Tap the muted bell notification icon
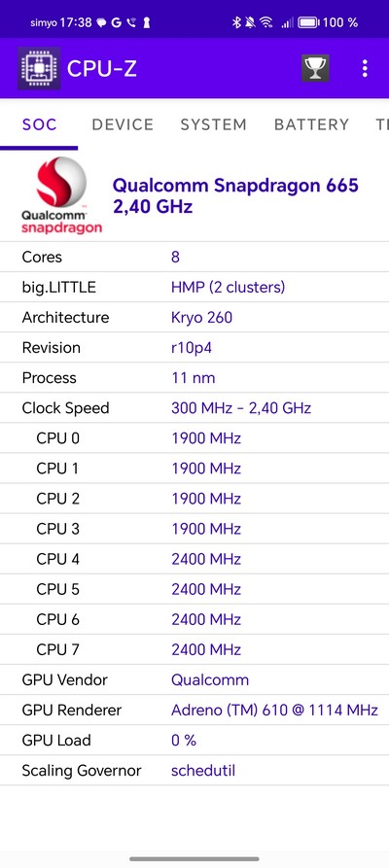389x868 pixels. coord(250,22)
